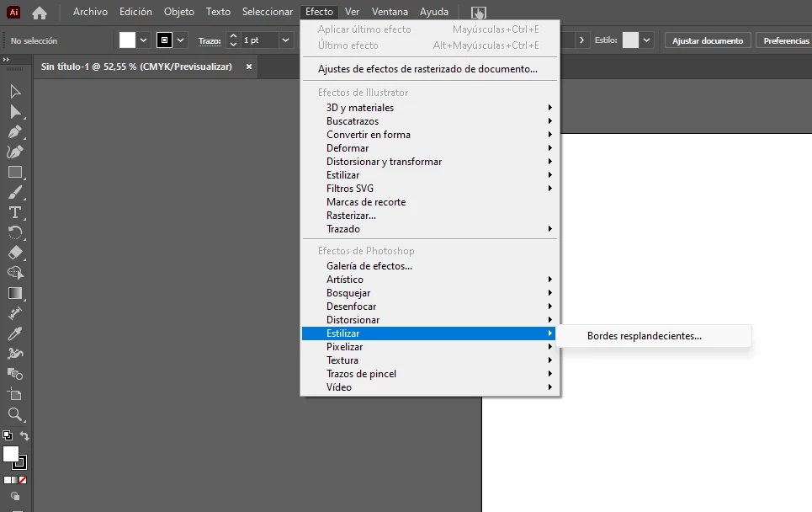
Task: Click Marcas de recorte entry
Action: [x=431, y=201]
